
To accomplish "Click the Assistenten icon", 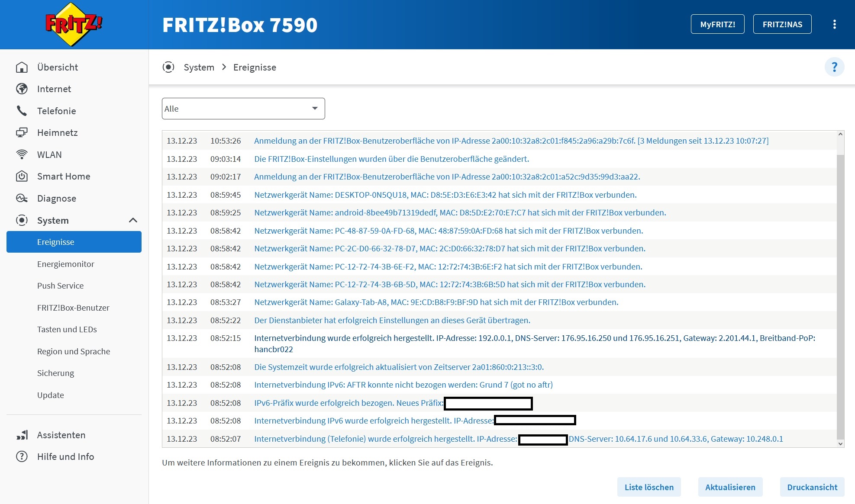I will click(x=22, y=435).
